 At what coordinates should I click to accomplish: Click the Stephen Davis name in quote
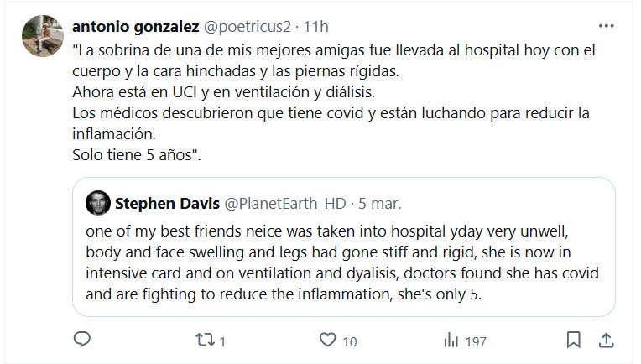pos(165,203)
